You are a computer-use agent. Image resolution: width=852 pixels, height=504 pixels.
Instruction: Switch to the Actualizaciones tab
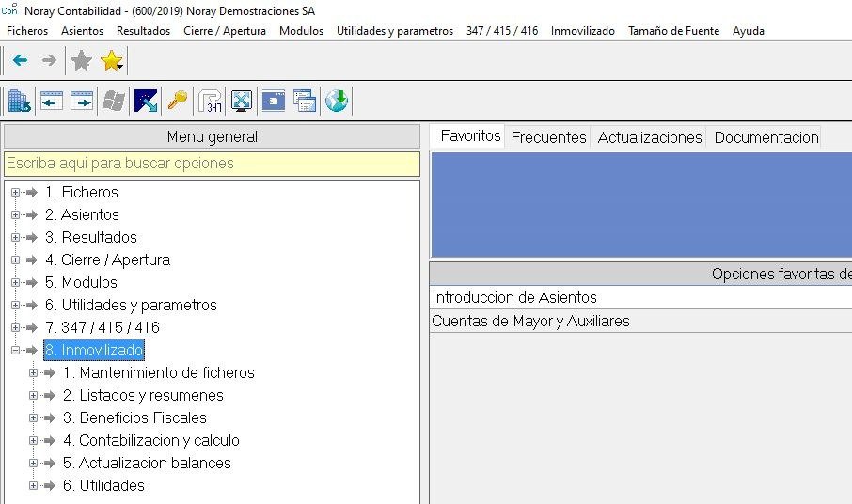click(650, 137)
